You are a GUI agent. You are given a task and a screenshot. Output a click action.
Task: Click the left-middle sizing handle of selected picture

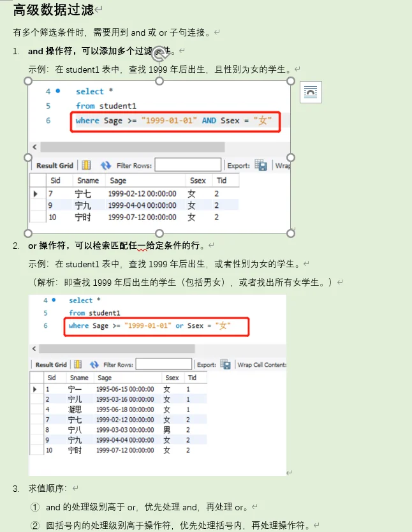pyautogui.click(x=28, y=158)
